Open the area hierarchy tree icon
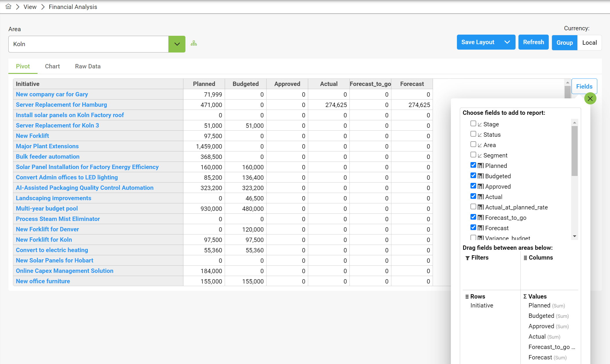610x364 pixels. point(194,43)
